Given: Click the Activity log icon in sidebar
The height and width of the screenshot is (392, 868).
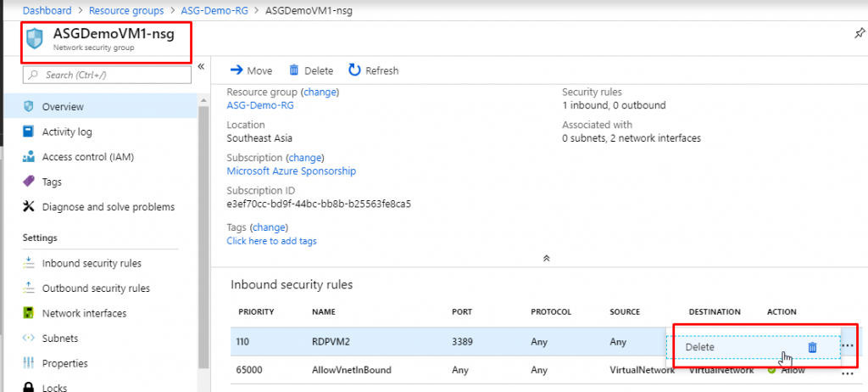Looking at the screenshot, I should click(28, 132).
